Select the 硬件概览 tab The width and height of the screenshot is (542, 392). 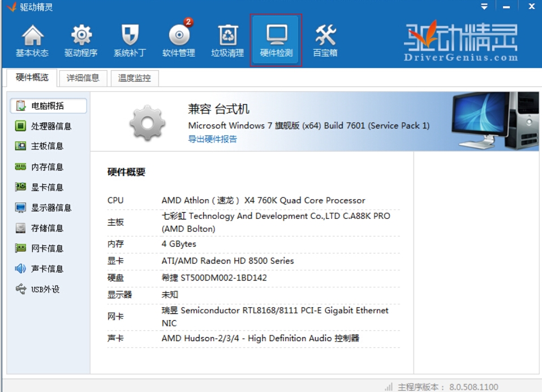[32, 77]
